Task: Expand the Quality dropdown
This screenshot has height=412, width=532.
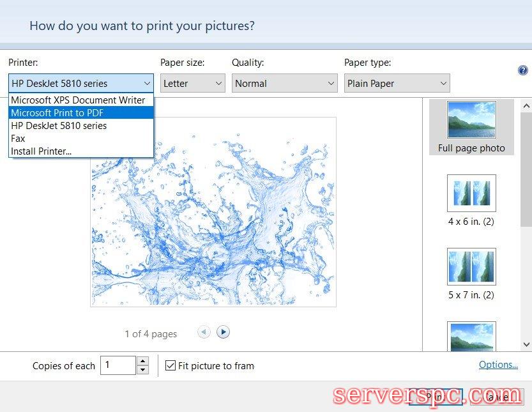Action: [284, 83]
